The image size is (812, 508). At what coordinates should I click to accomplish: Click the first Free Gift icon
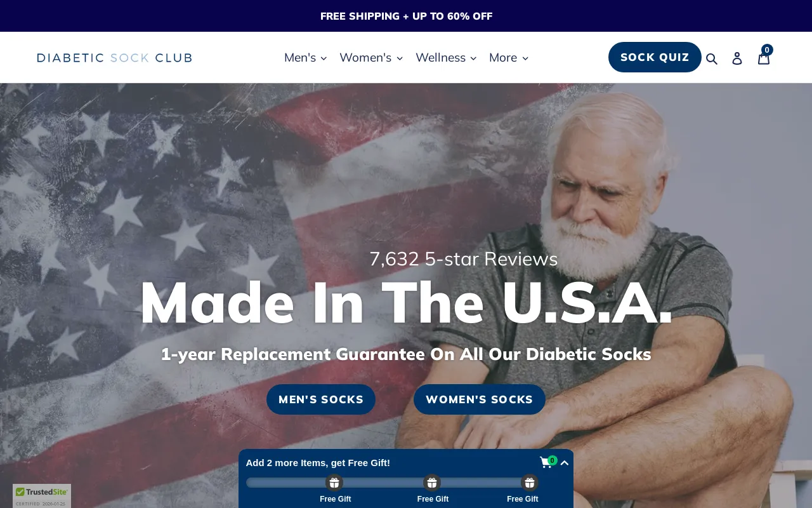tap(334, 483)
